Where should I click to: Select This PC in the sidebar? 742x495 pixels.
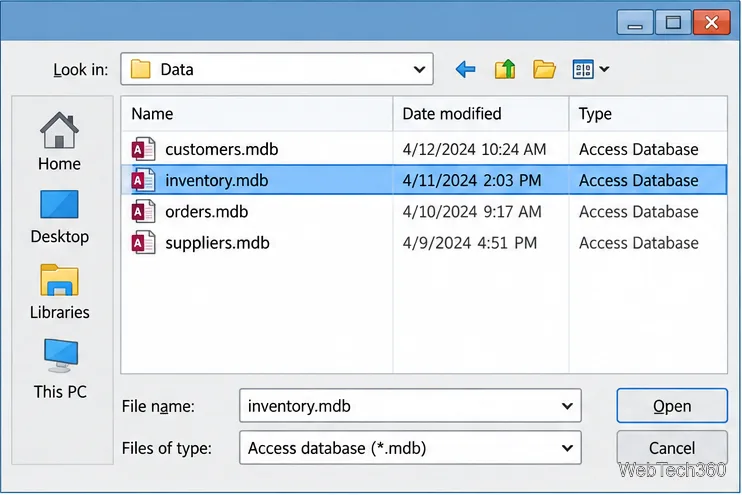pos(60,369)
